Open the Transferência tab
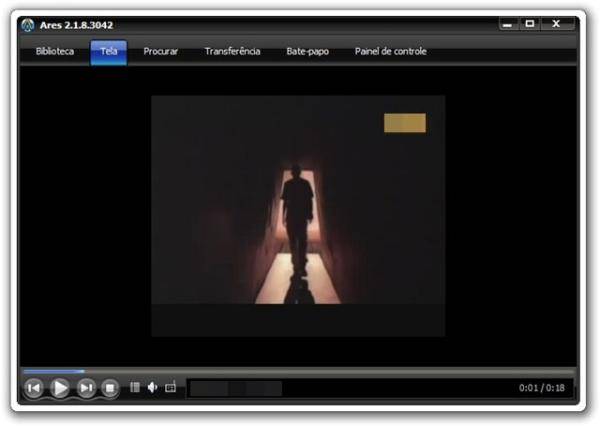The width and height of the screenshot is (600, 427). pos(232,51)
